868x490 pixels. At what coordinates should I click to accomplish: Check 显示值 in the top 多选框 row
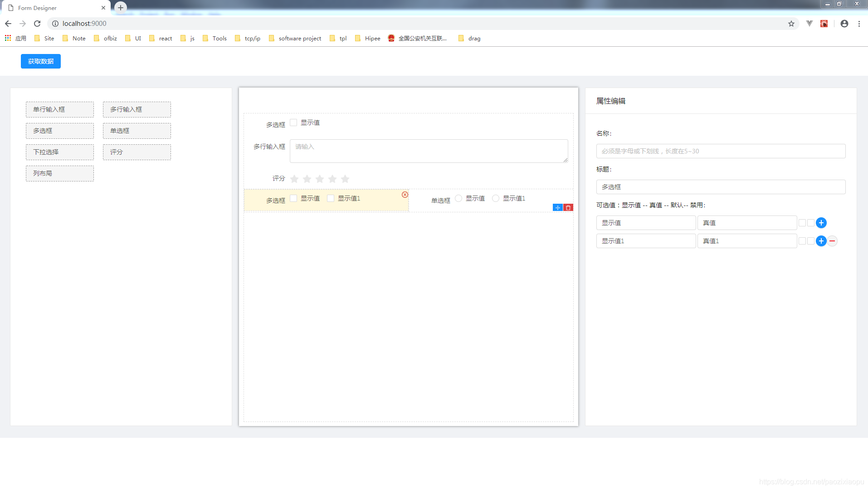tap(293, 122)
